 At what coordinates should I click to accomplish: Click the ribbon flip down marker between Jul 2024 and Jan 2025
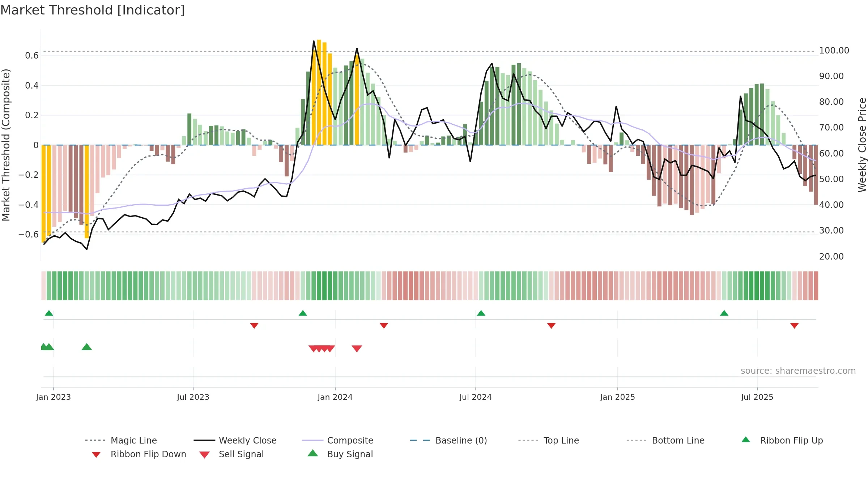[x=551, y=326]
